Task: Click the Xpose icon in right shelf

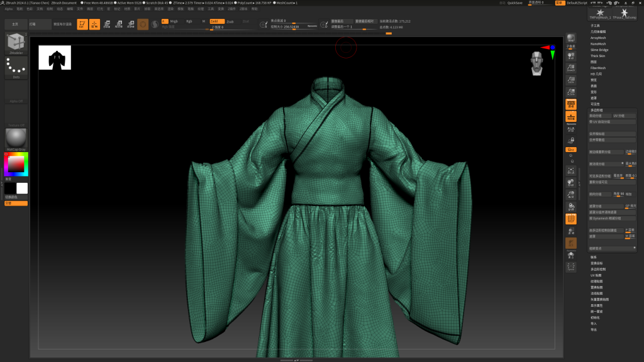Action: (x=571, y=267)
